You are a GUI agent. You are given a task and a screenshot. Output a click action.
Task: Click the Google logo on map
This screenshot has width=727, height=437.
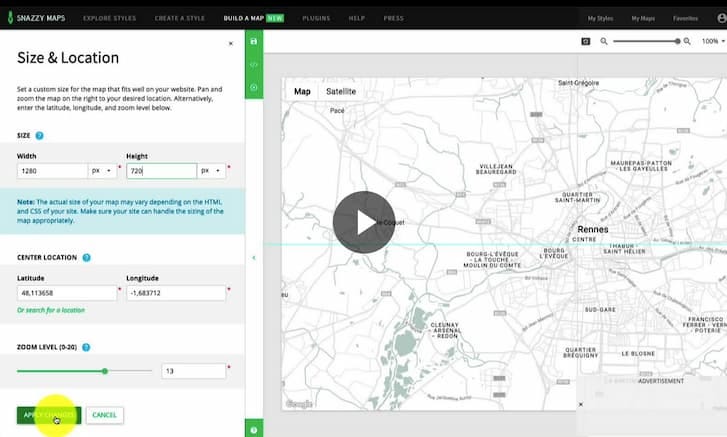click(x=299, y=404)
